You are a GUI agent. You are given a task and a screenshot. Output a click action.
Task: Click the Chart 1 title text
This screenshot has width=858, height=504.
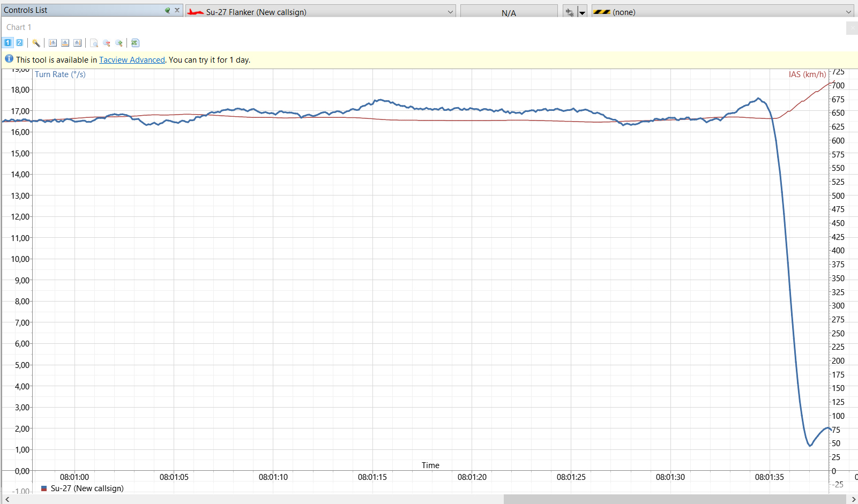(x=19, y=27)
